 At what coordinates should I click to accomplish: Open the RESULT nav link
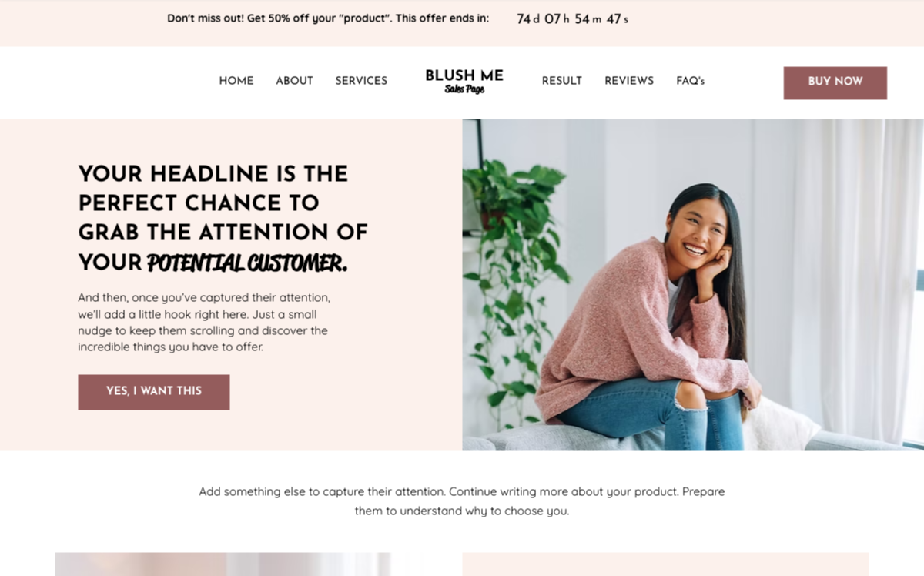click(x=561, y=81)
